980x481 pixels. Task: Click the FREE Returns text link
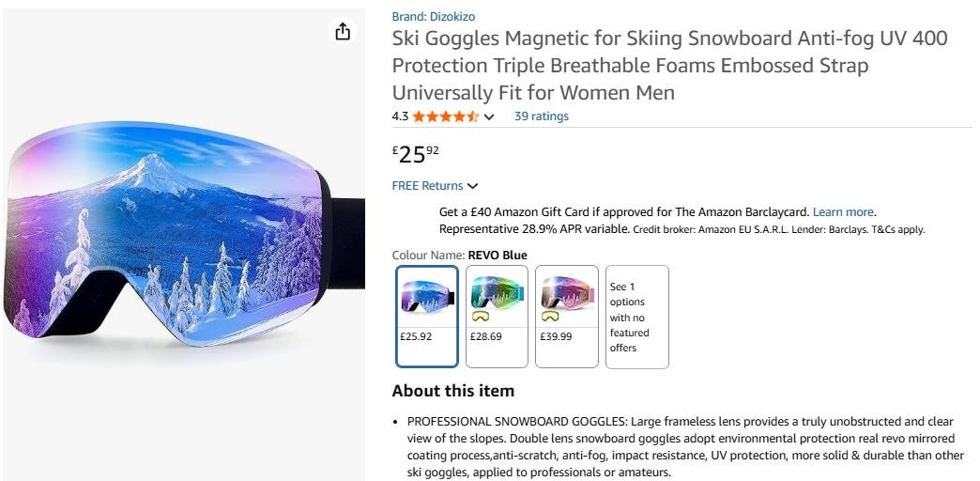(427, 186)
